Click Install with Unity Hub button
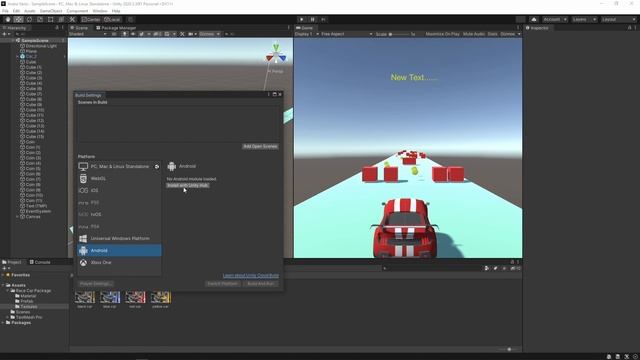The height and width of the screenshot is (360, 640). [x=188, y=185]
